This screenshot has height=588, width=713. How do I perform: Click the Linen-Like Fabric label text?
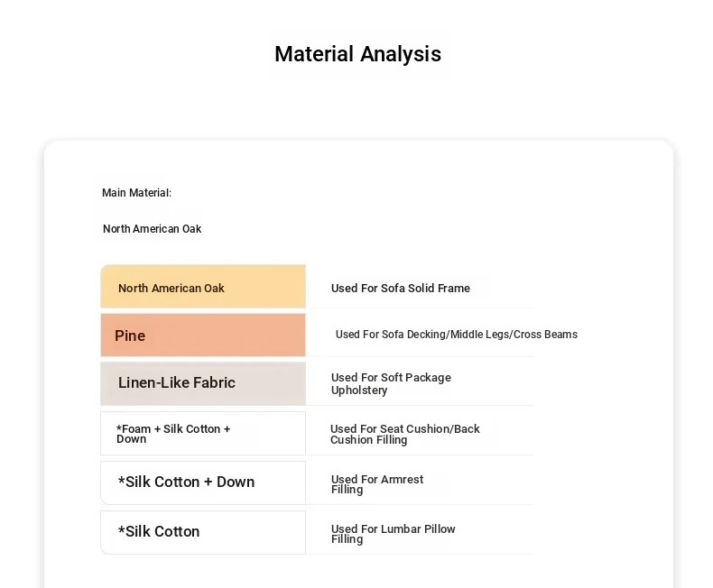point(176,382)
